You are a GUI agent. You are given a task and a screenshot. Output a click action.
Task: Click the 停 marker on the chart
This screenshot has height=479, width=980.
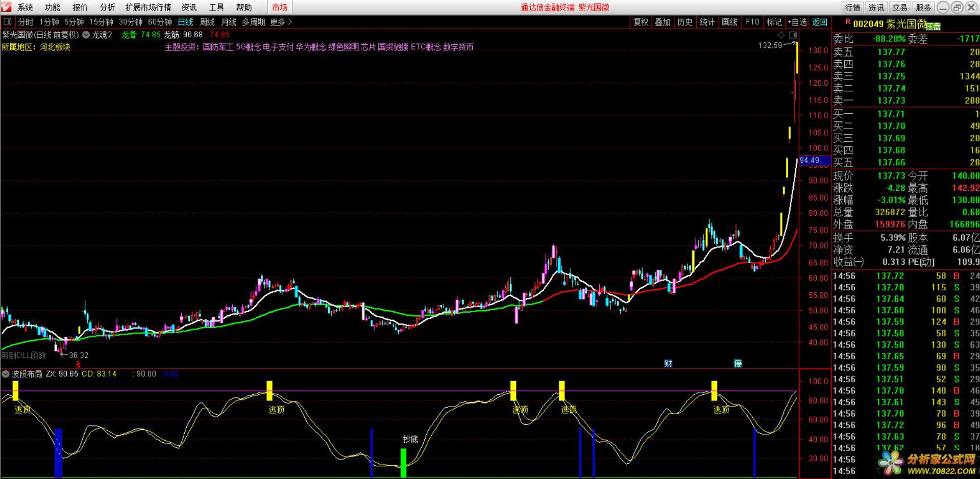click(x=738, y=363)
